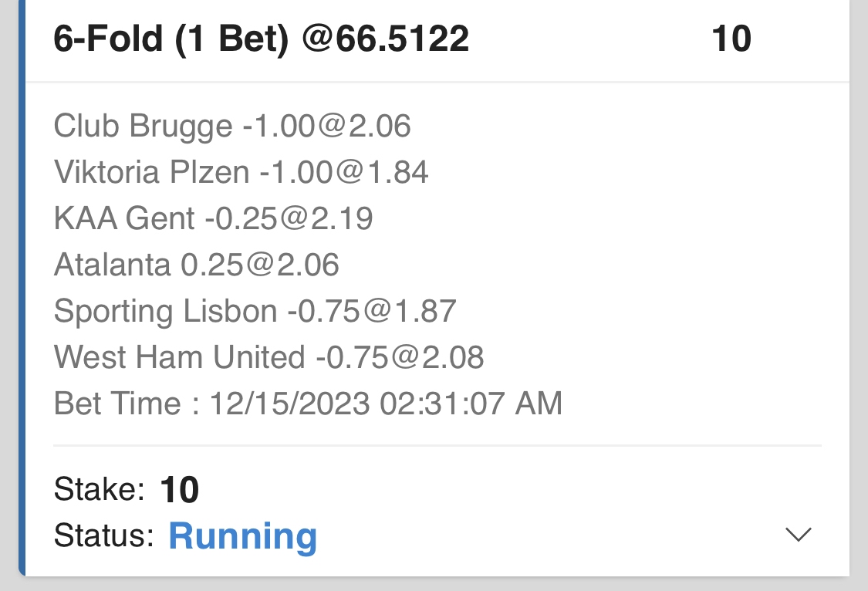Select the combined odds @66.5122
This screenshot has width=868, height=591.
[x=386, y=39]
